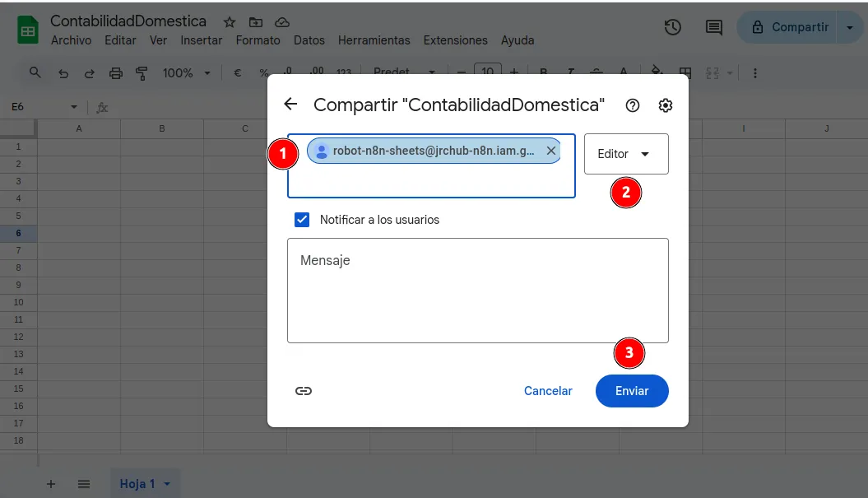Open the Editor role dropdown
The image size is (868, 498).
click(x=626, y=154)
